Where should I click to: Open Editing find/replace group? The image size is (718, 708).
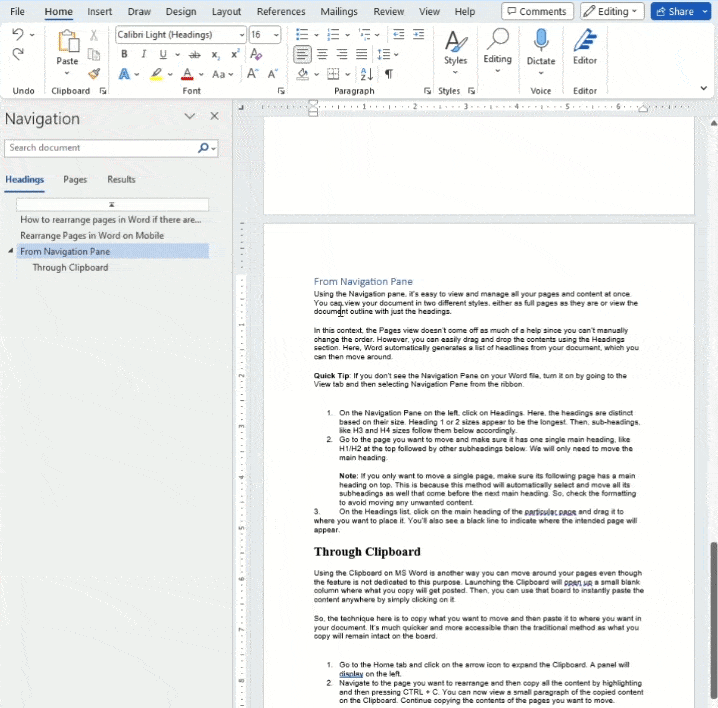click(497, 50)
